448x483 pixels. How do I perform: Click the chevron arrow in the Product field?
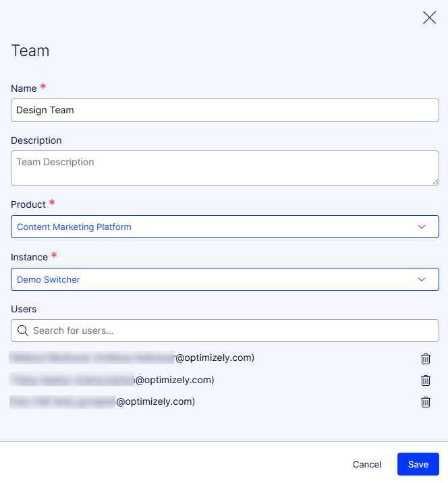click(x=422, y=227)
